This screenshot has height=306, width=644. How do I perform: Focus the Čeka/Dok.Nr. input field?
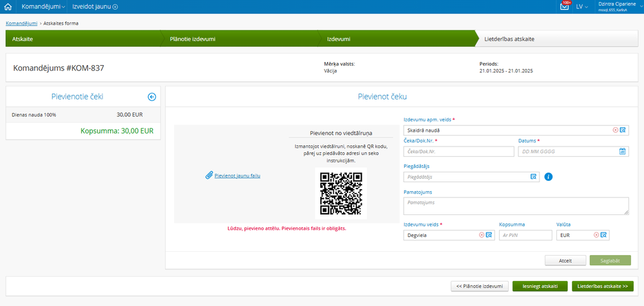(459, 151)
